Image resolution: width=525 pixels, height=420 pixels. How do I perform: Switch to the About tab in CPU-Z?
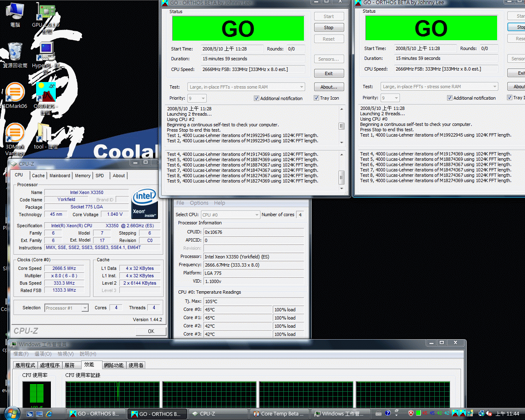coord(119,176)
